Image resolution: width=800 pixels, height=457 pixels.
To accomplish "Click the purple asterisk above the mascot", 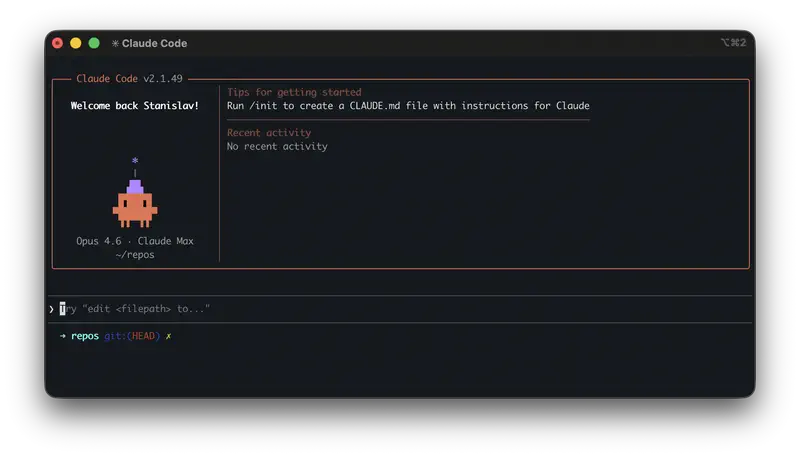I will coord(135,161).
